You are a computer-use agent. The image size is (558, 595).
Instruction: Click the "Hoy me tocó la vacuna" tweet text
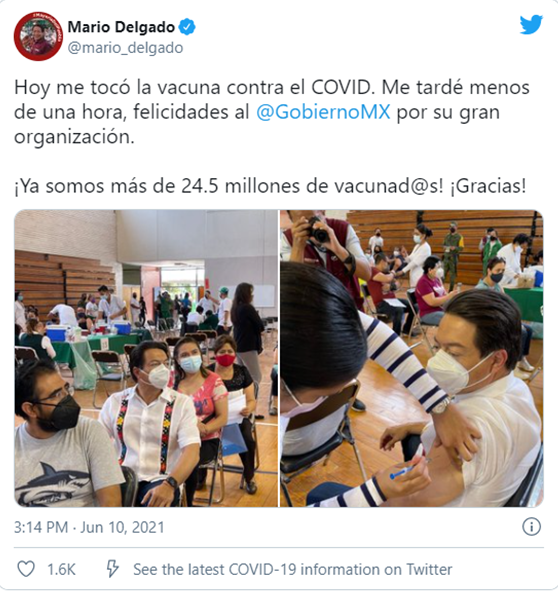[x=272, y=112]
